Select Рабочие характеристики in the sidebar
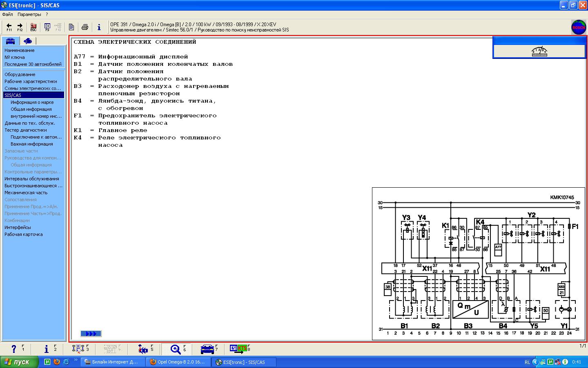This screenshot has height=368, width=588. click(31, 81)
